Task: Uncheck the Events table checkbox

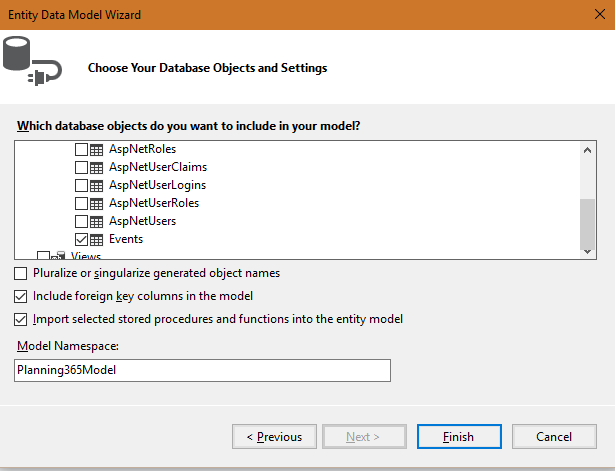Action: click(81, 239)
